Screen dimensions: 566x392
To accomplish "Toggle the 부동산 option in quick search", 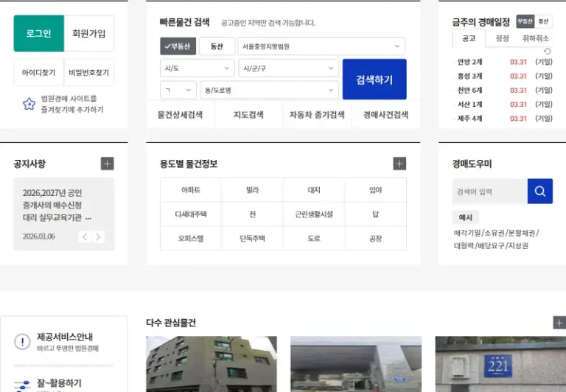I will [178, 46].
